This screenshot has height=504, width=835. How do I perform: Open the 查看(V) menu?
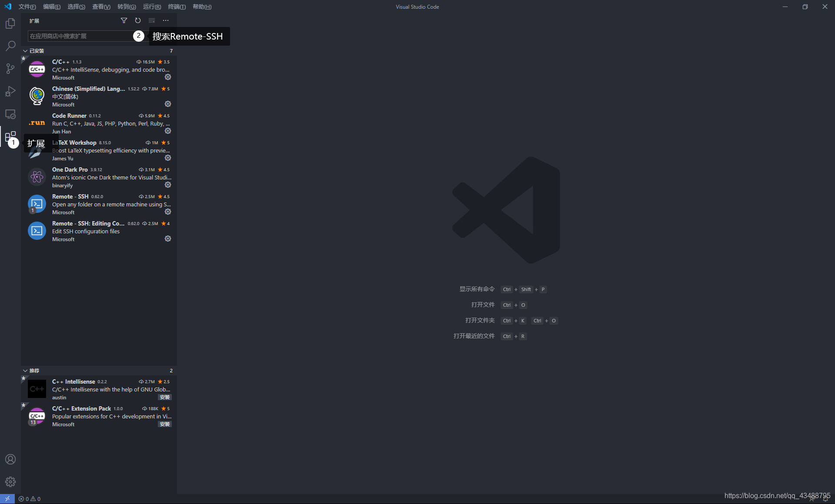pyautogui.click(x=101, y=7)
